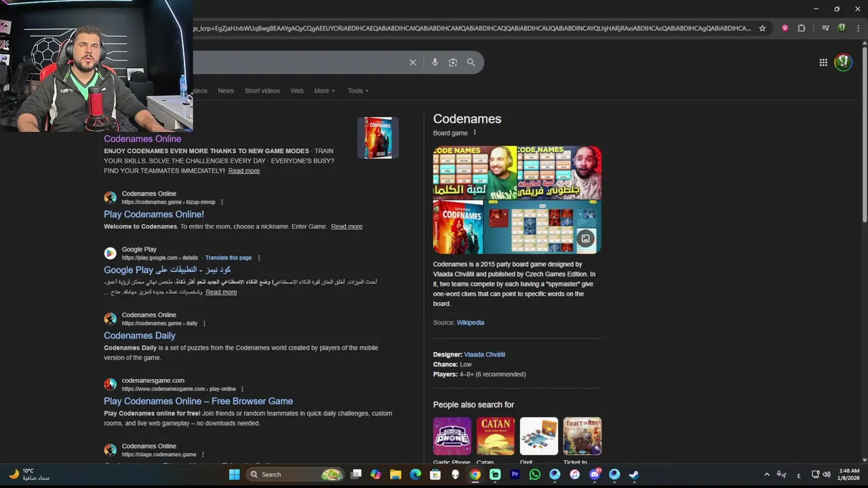The width and height of the screenshot is (868, 488).
Task: Open the Ticket to Ride suggestion thumbnail
Action: click(x=583, y=436)
